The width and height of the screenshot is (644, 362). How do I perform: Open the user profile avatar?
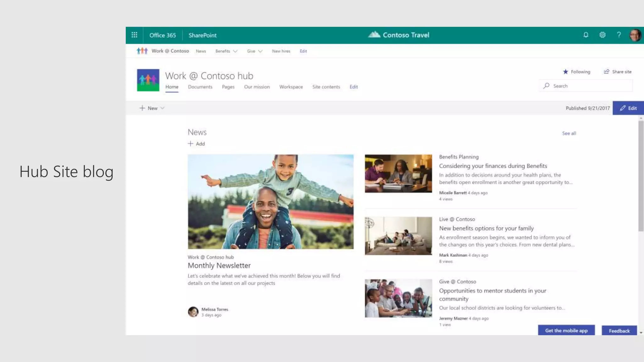(635, 35)
